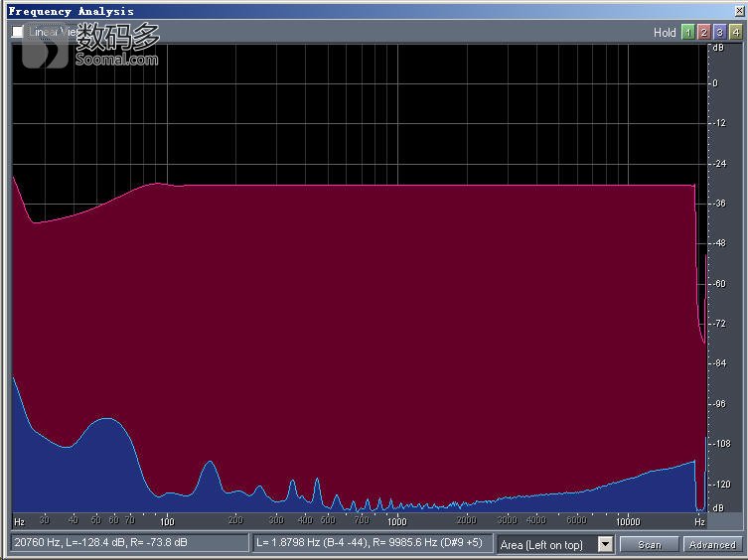Click the 10000 Hz axis label
The width and height of the screenshot is (748, 560).
pyautogui.click(x=628, y=522)
